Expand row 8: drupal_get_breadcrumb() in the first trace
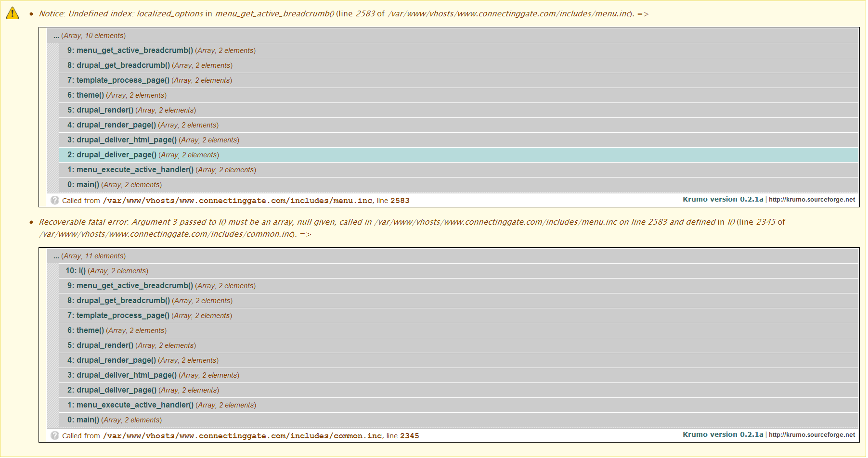868x458 pixels. (x=459, y=65)
